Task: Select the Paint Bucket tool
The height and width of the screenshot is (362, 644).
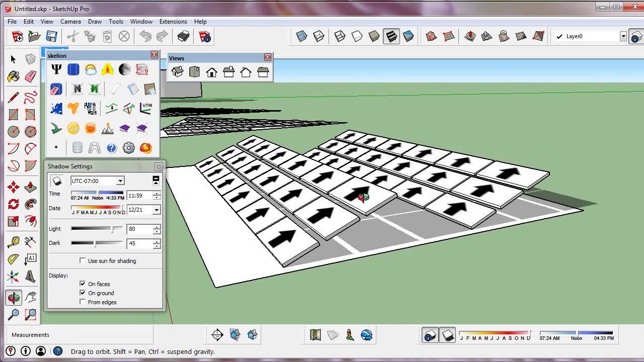Action: click(x=14, y=76)
